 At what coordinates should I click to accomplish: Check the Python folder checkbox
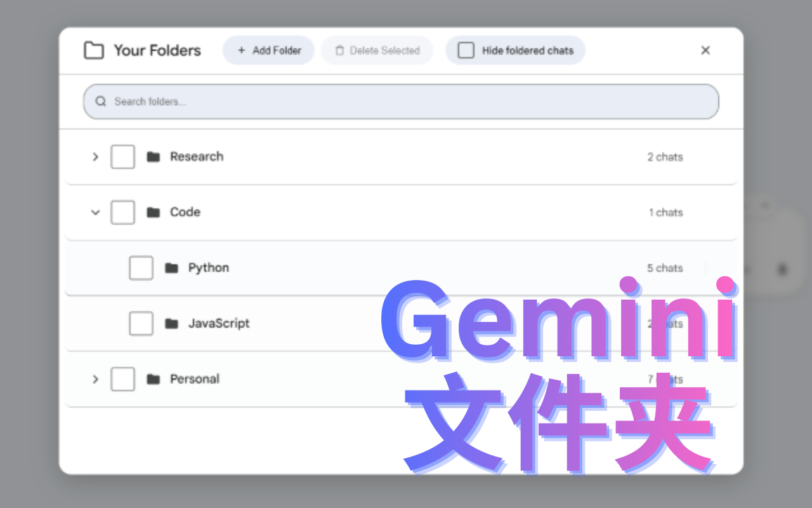[141, 268]
